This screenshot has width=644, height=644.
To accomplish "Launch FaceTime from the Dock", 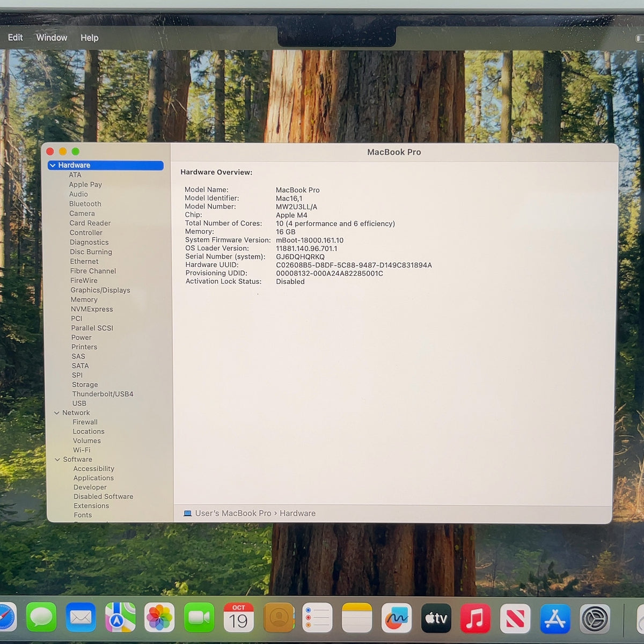I will 199,617.
